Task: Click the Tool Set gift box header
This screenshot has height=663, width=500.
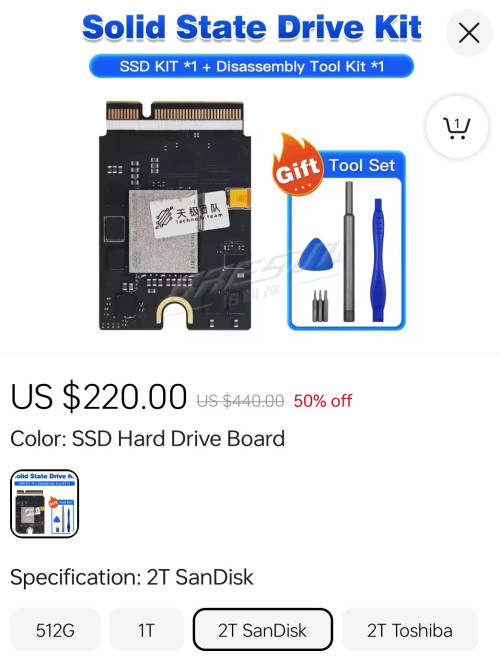Action: 362,165
